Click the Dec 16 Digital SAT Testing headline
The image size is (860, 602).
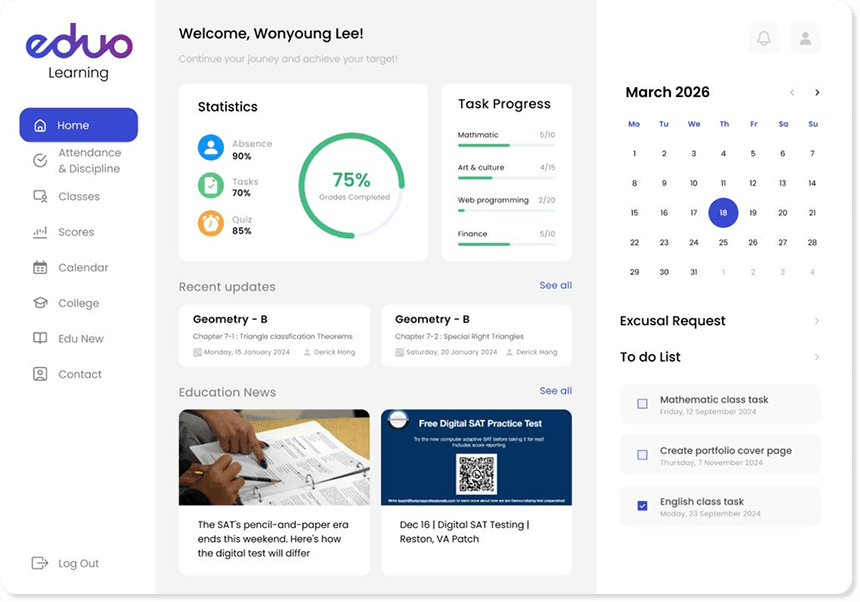[465, 532]
